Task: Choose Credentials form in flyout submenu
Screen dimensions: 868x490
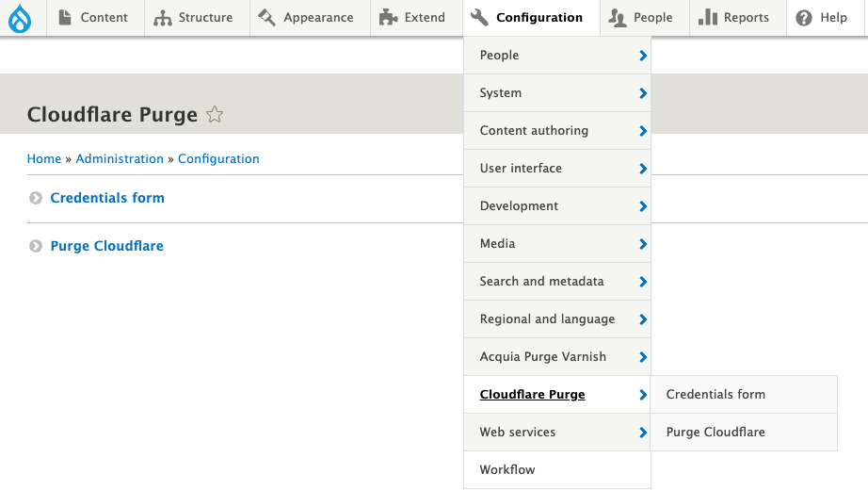Action: tap(744, 395)
